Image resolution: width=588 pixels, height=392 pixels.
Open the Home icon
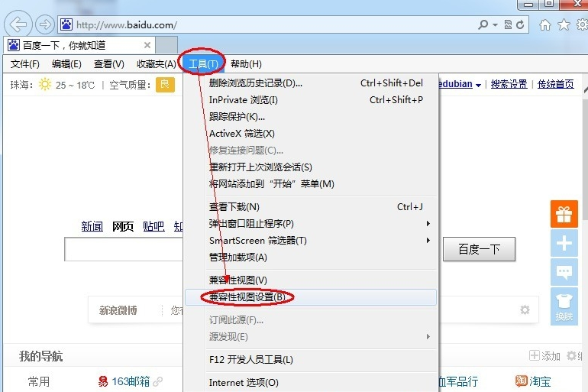tap(545, 24)
